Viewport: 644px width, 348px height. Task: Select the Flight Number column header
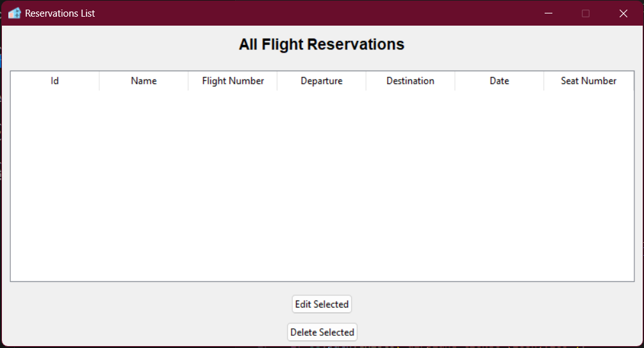pyautogui.click(x=233, y=81)
